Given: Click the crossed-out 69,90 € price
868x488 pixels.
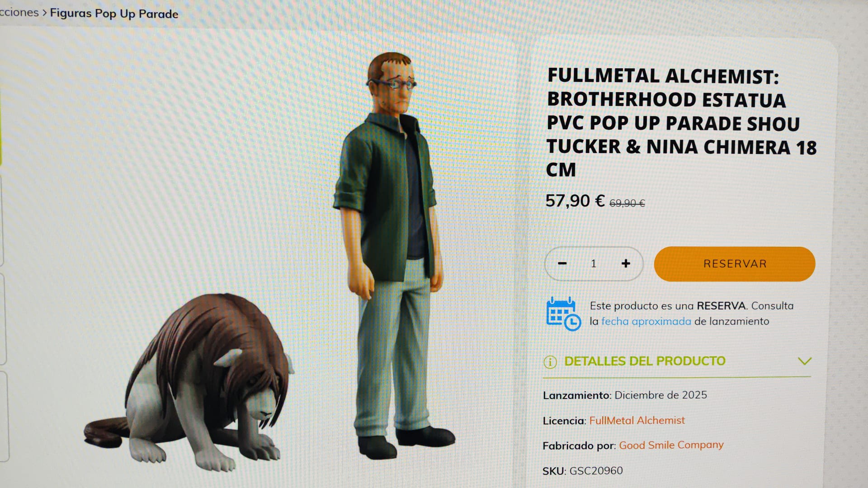Looking at the screenshot, I should tap(627, 203).
